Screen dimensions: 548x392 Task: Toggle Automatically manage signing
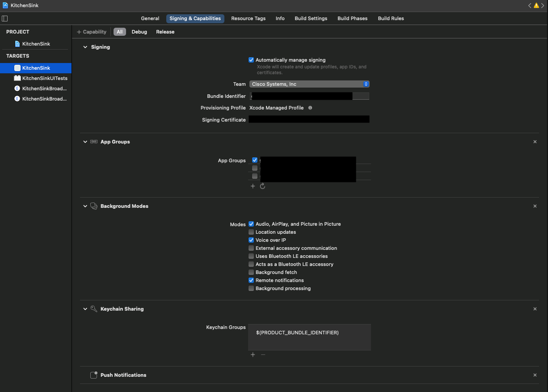point(251,60)
